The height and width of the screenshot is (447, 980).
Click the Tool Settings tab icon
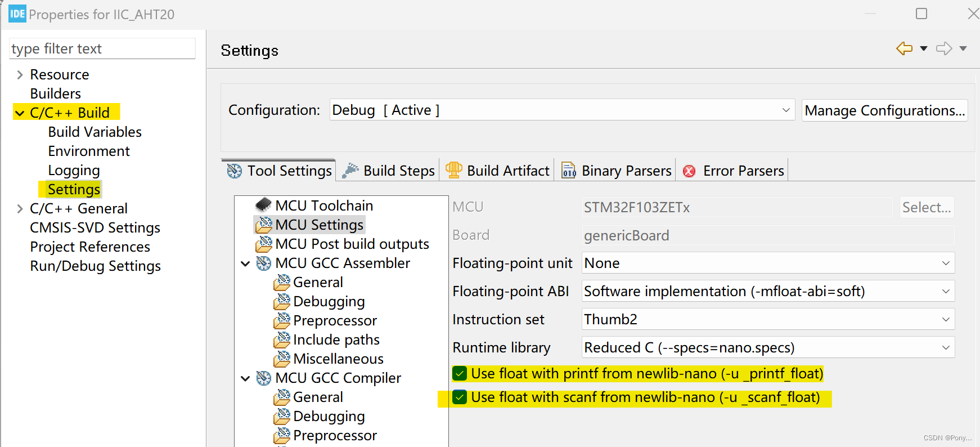point(235,171)
